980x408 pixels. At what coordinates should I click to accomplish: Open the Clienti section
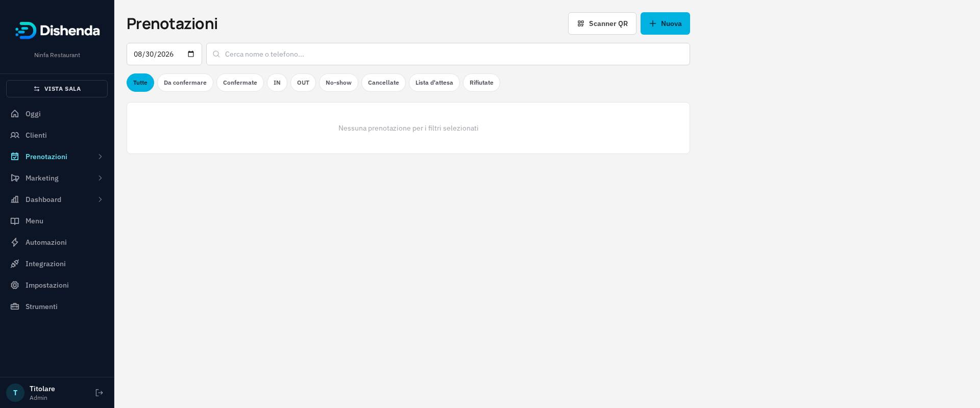coord(57,135)
